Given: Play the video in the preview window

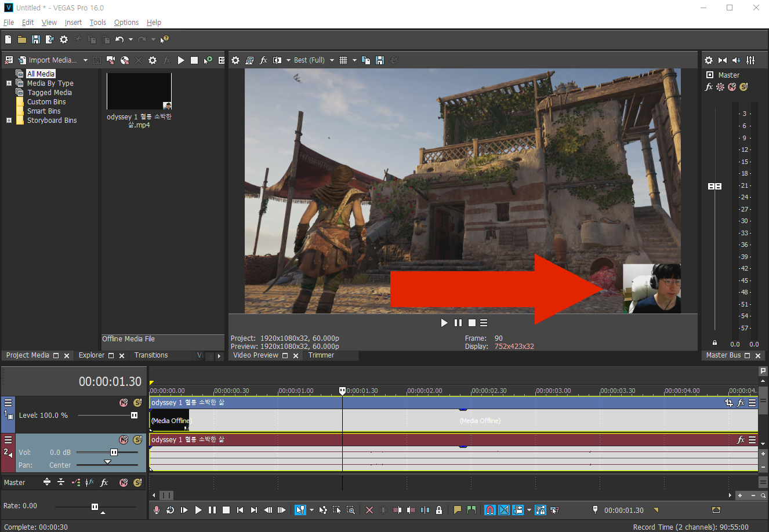Looking at the screenshot, I should (444, 323).
